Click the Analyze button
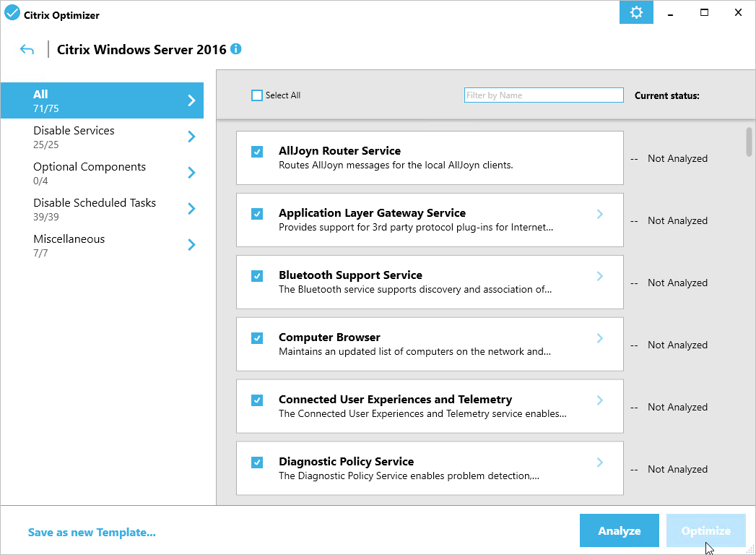The width and height of the screenshot is (756, 555). (619, 531)
